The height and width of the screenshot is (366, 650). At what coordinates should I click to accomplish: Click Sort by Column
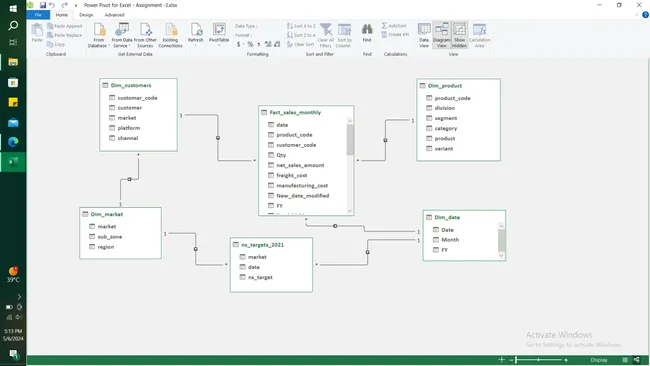point(344,35)
